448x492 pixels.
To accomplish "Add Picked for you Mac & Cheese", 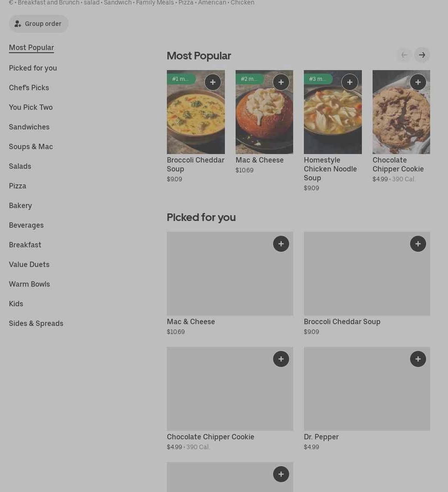I will pos(281,244).
